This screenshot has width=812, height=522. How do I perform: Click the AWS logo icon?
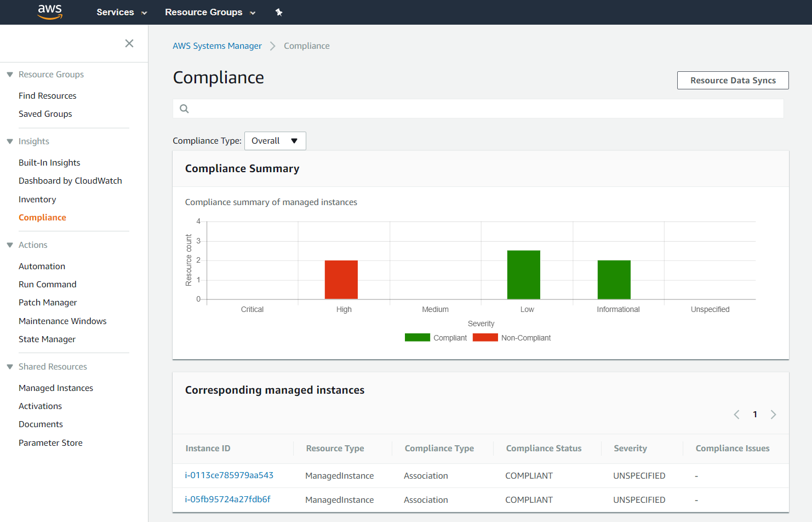coord(50,12)
